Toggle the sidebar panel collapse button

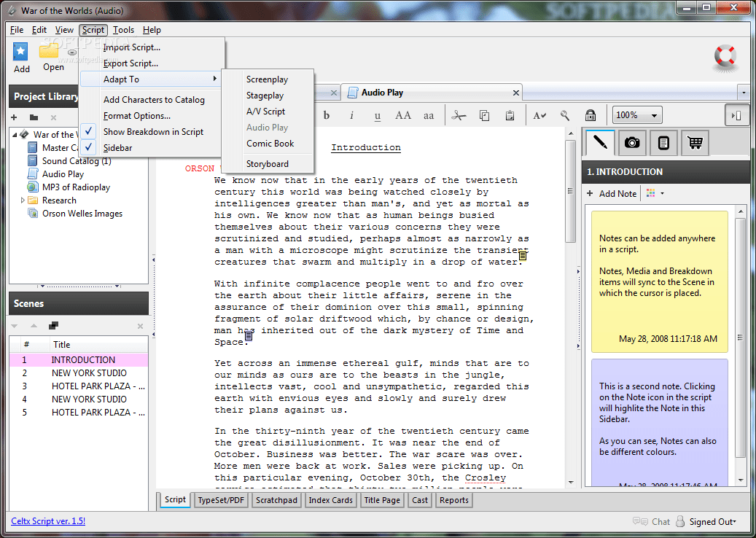tap(736, 116)
